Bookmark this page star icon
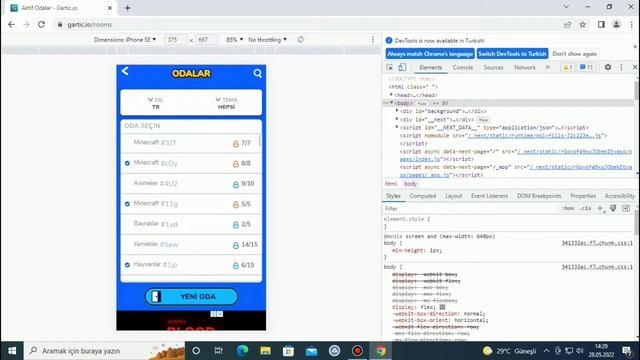The image size is (640, 360). click(x=583, y=24)
